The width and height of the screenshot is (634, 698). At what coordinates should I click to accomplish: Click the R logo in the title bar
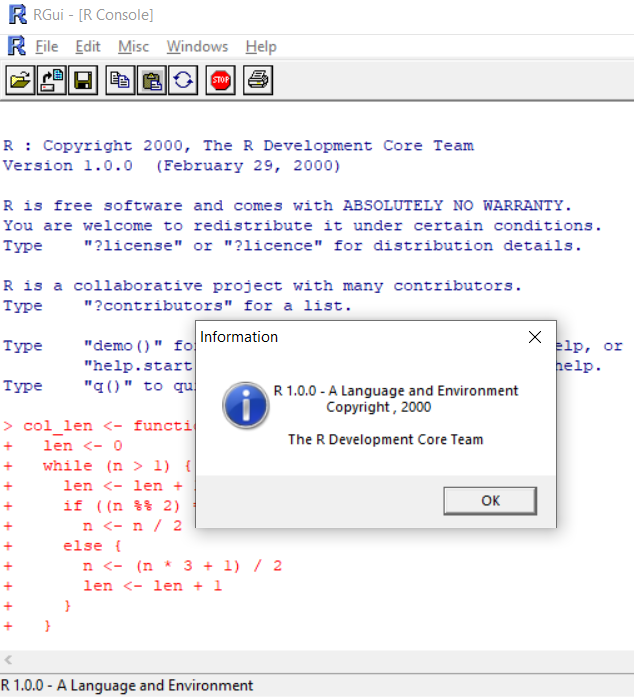[18, 15]
